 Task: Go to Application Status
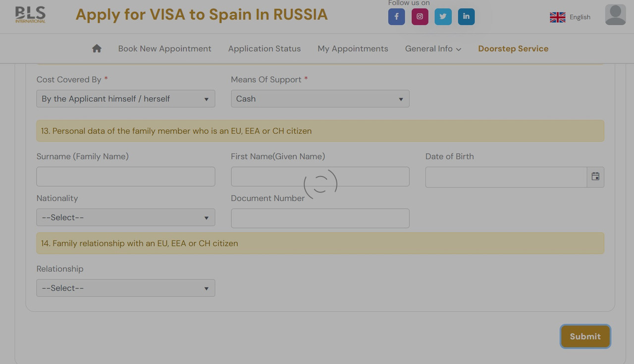264,49
